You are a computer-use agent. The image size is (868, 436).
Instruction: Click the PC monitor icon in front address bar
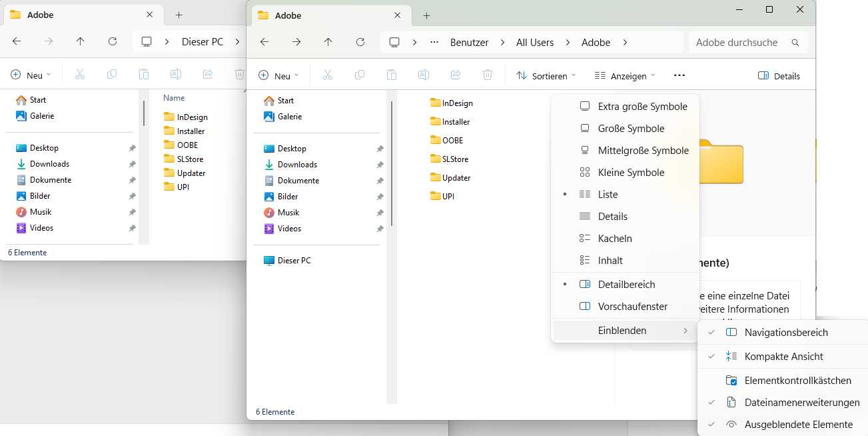click(394, 42)
